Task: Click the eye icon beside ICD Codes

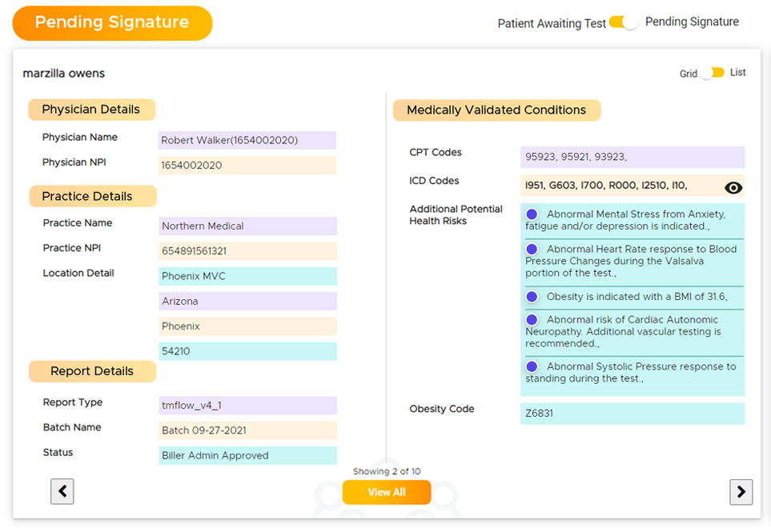Action: pos(733,188)
